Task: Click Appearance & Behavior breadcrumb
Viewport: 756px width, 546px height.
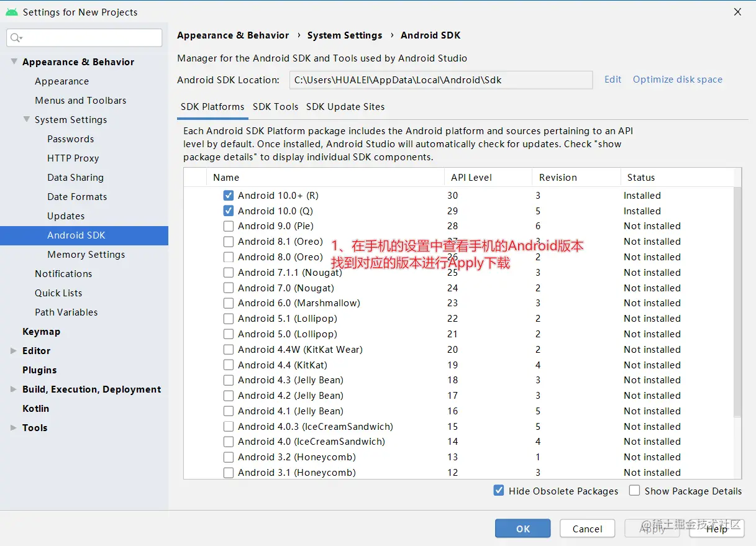Action: tap(233, 35)
